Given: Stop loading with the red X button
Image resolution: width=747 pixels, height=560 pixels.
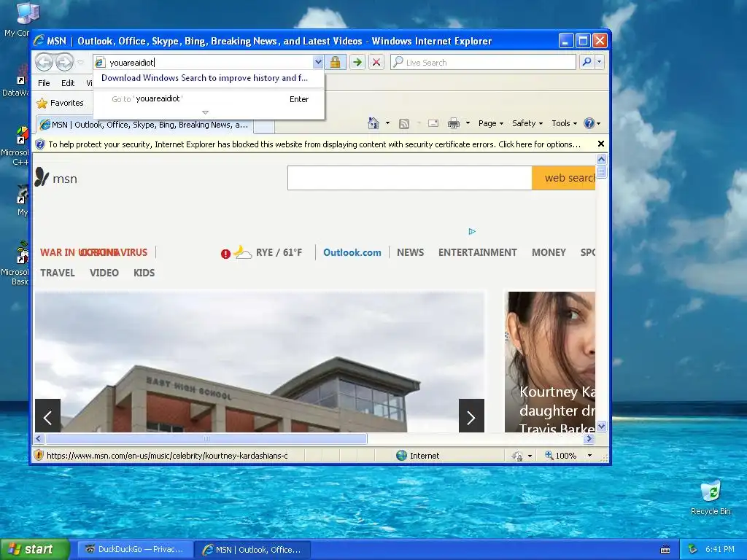Looking at the screenshot, I should click(x=376, y=62).
